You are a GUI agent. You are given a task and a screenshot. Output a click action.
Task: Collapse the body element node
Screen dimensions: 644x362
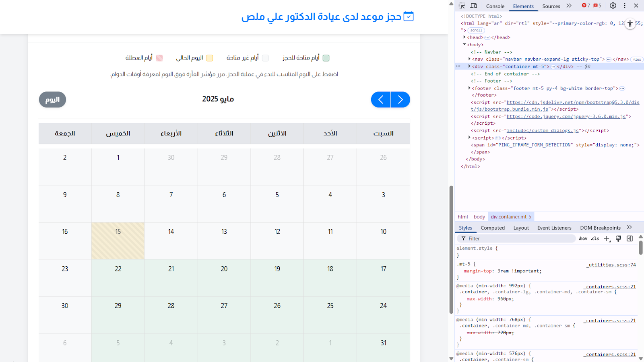(x=464, y=45)
